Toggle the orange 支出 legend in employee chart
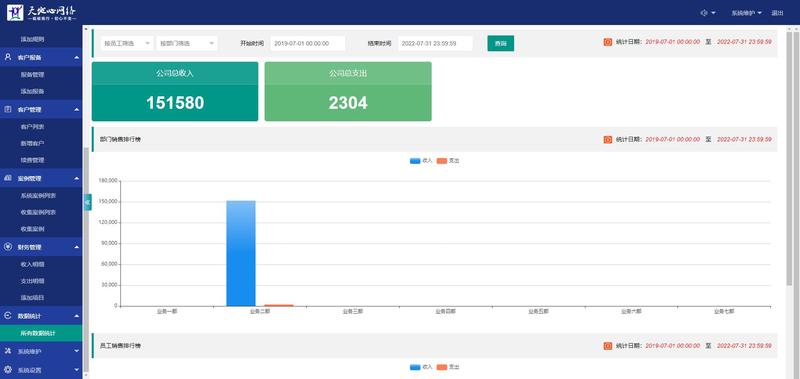Image resolution: width=800 pixels, height=379 pixels. (448, 367)
